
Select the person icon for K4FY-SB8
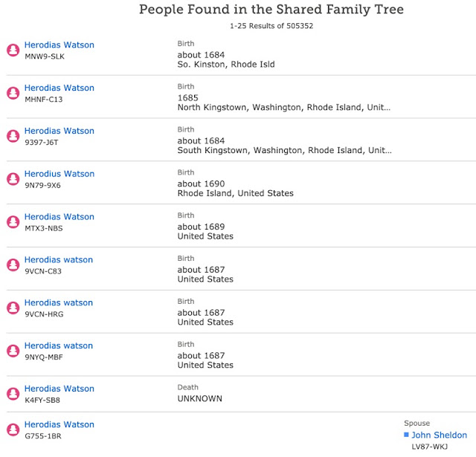(13, 394)
